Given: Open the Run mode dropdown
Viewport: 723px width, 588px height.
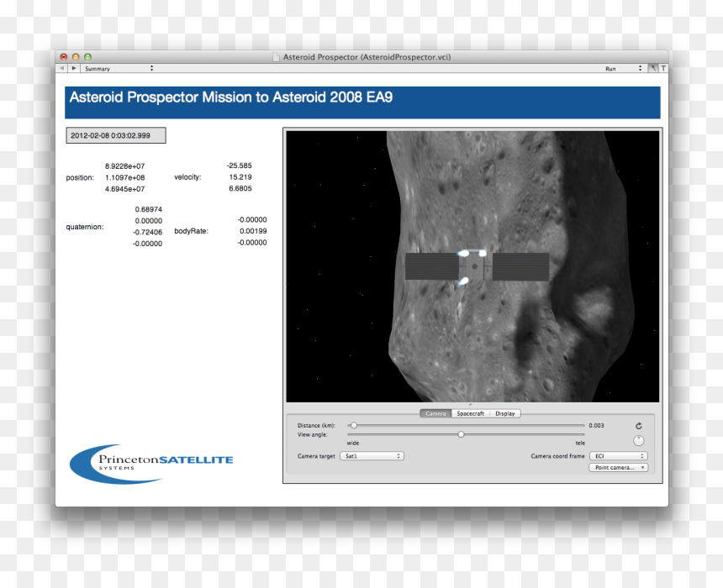Looking at the screenshot, I should 624,69.
